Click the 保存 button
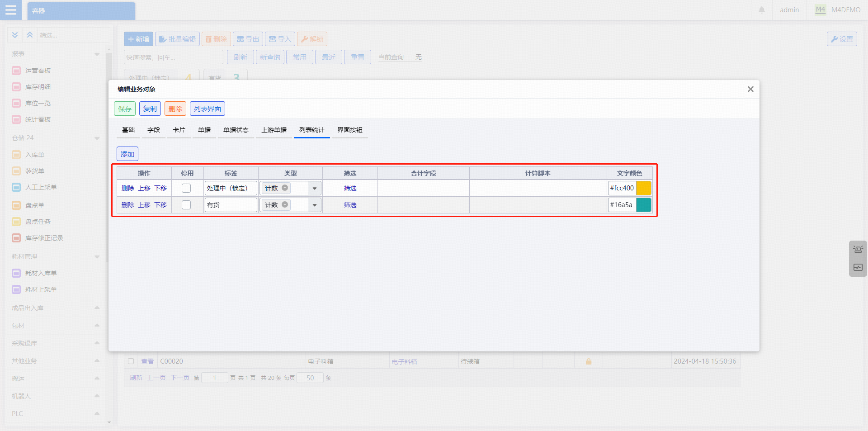 point(125,109)
